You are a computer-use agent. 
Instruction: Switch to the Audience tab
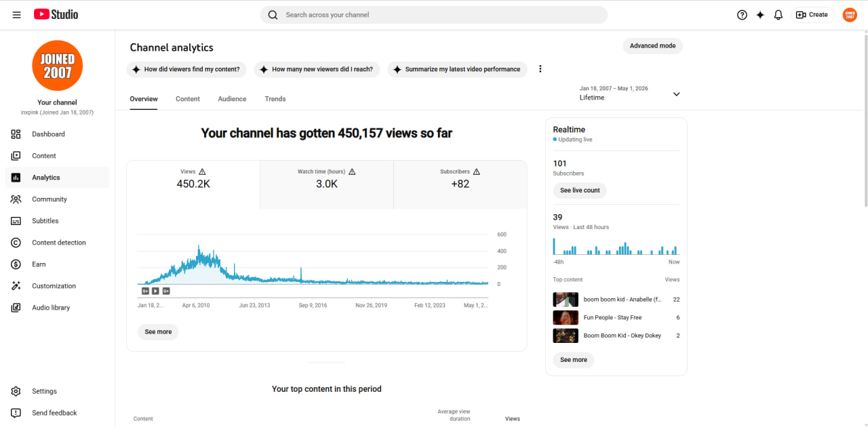232,99
